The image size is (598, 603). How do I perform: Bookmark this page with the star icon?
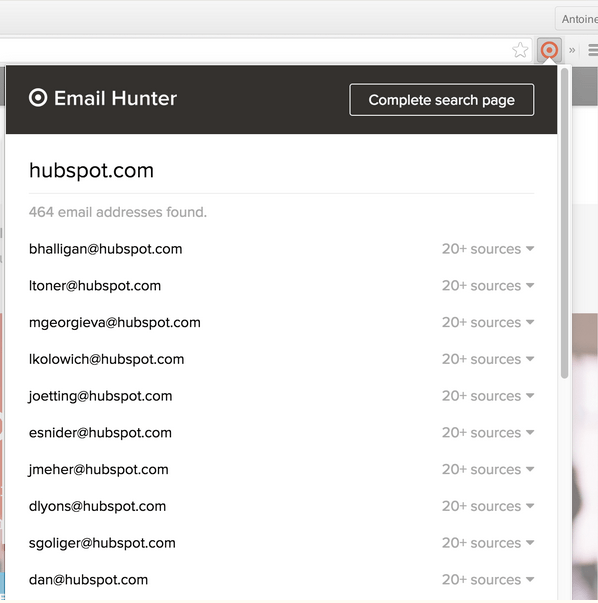(x=520, y=50)
